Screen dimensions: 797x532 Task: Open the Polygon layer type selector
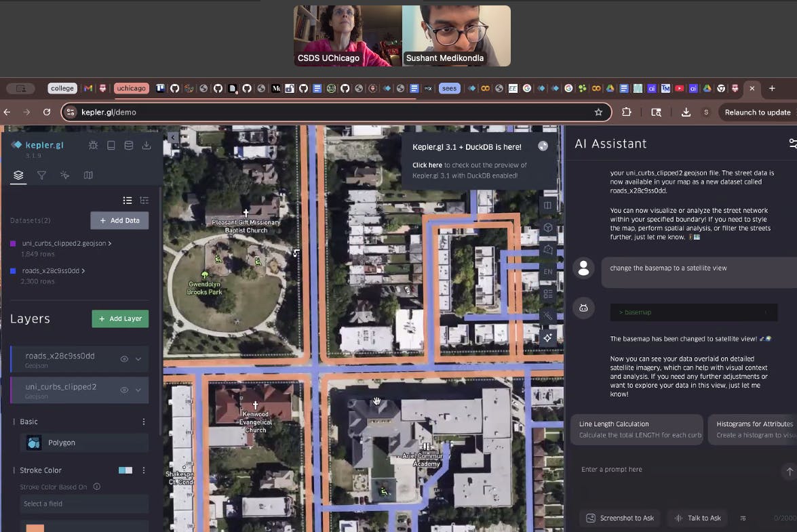click(x=84, y=443)
